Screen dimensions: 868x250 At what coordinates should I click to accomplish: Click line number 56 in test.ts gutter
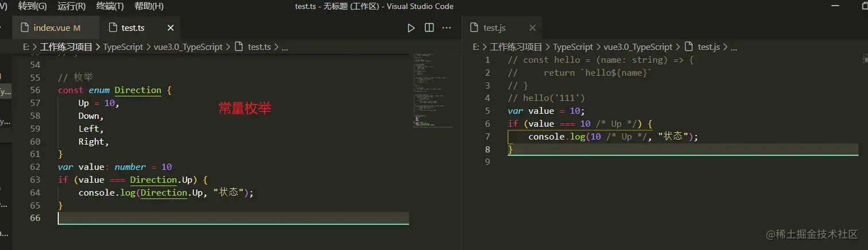tap(34, 90)
